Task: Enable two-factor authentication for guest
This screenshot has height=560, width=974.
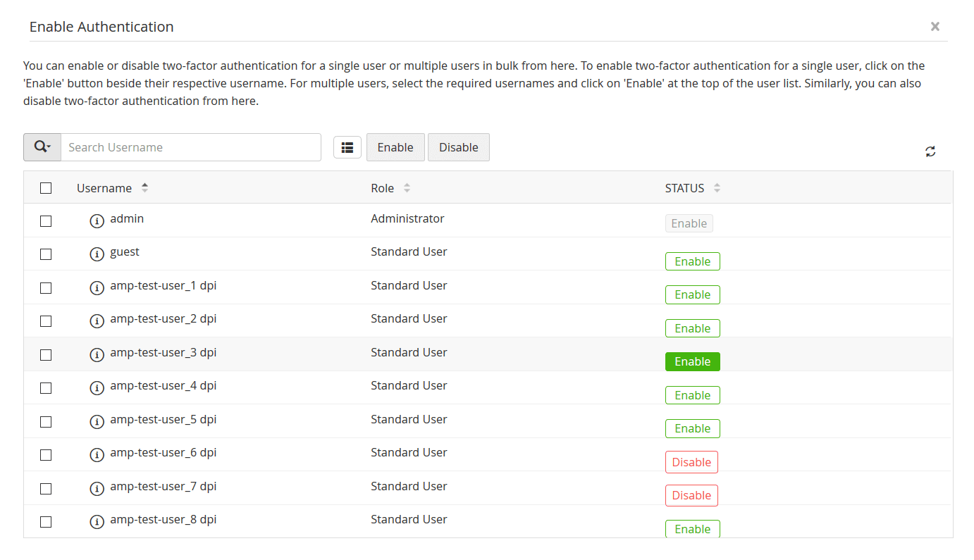Action: tap(692, 261)
